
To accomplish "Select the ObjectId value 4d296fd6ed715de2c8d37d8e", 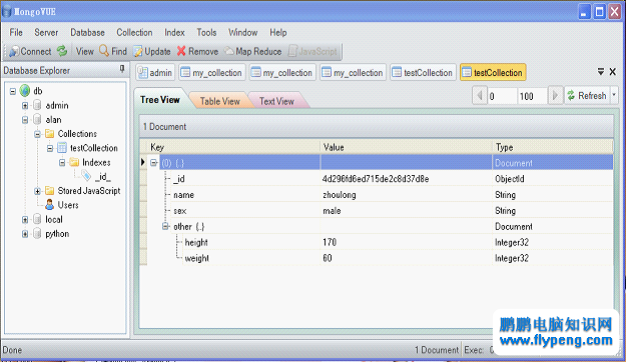I will [376, 179].
